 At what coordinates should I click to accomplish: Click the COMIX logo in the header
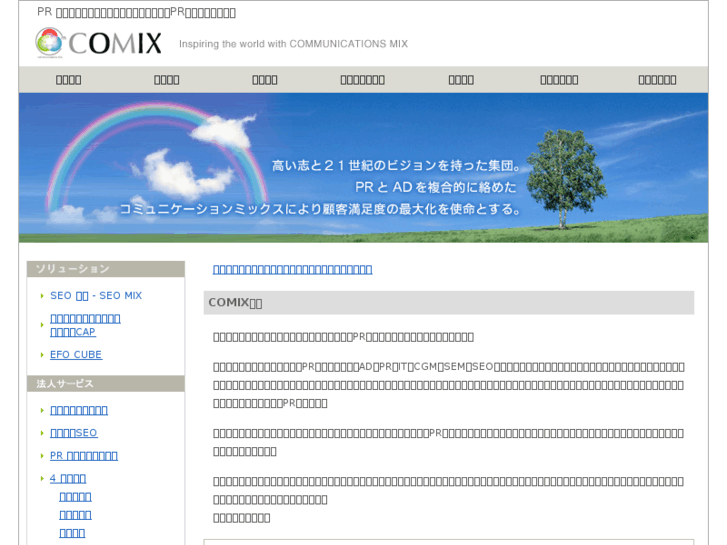point(98,43)
